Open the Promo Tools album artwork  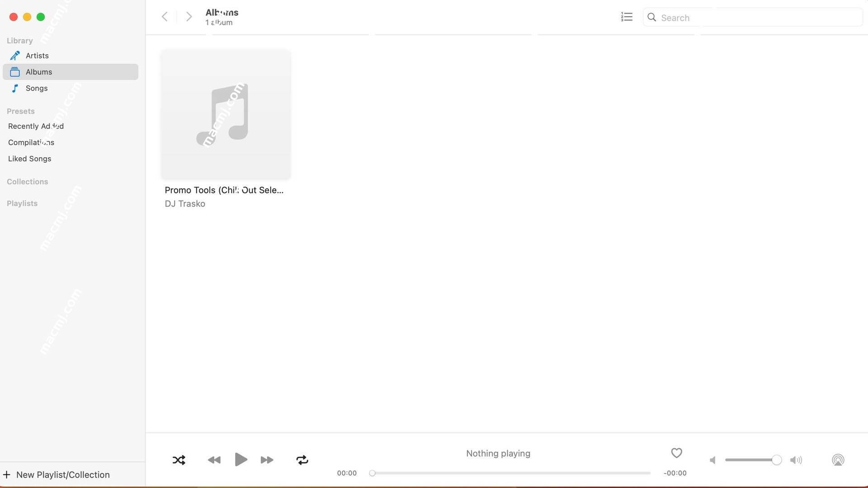point(226,114)
